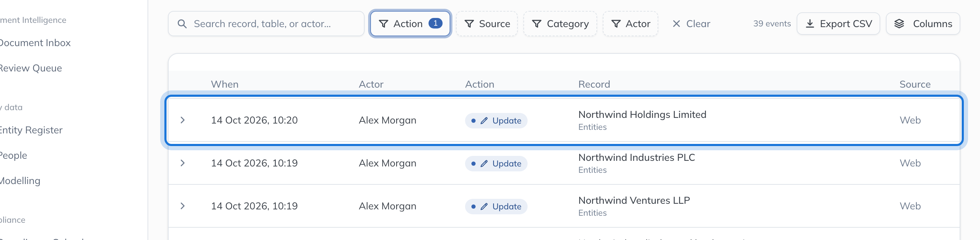Screen dimensions: 980x240
Task: Click the When column header
Action: click(224, 84)
